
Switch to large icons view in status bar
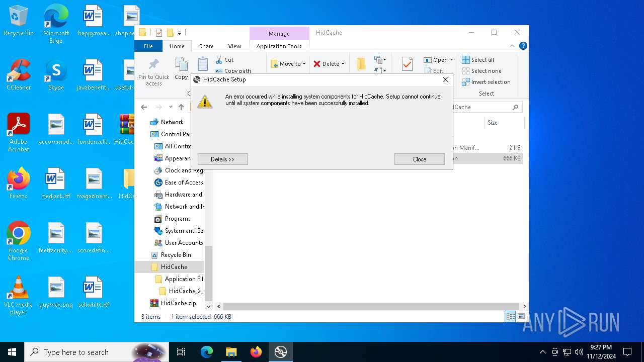(x=521, y=316)
